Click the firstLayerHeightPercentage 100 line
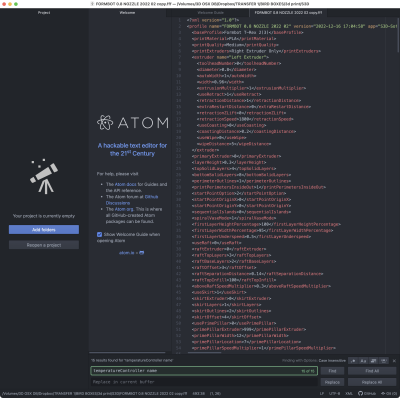The width and height of the screenshot is (400, 398). pyautogui.click(x=266, y=224)
